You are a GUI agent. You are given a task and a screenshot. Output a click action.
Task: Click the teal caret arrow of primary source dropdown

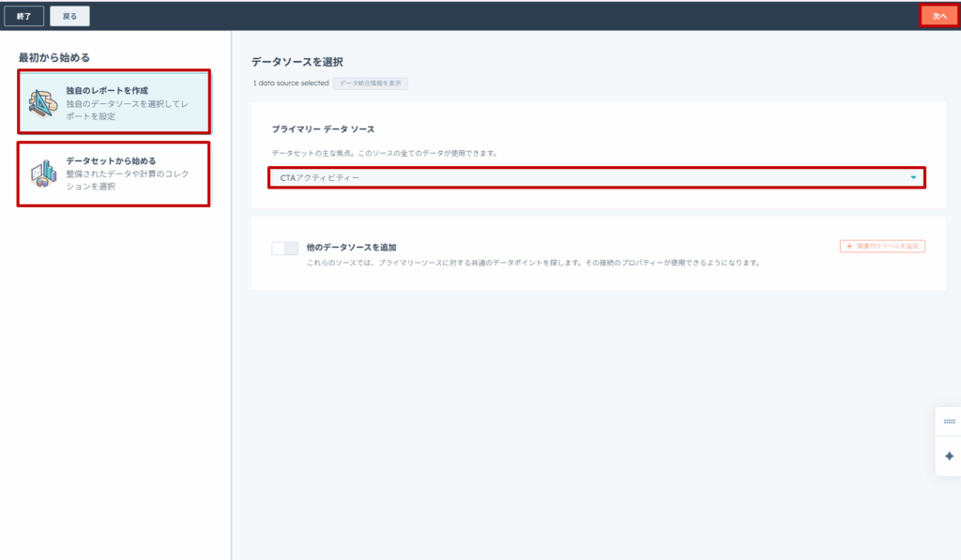coord(913,177)
